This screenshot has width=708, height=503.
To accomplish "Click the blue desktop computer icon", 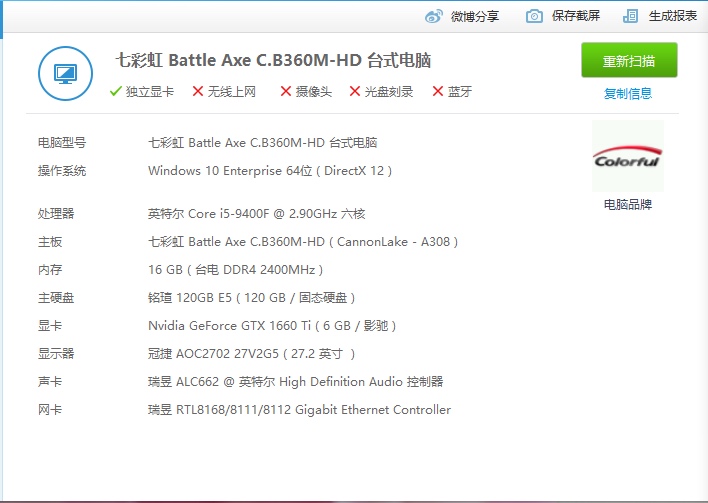I will click(65, 74).
